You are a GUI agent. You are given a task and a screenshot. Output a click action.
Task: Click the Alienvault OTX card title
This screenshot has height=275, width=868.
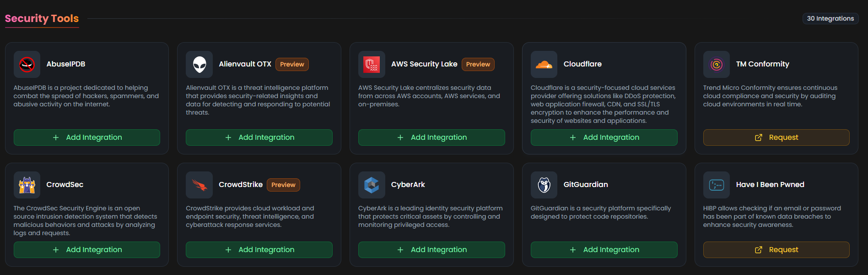click(245, 64)
